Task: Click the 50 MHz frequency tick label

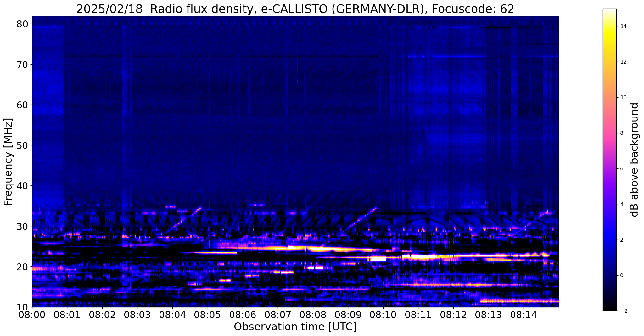Action: tap(23, 145)
